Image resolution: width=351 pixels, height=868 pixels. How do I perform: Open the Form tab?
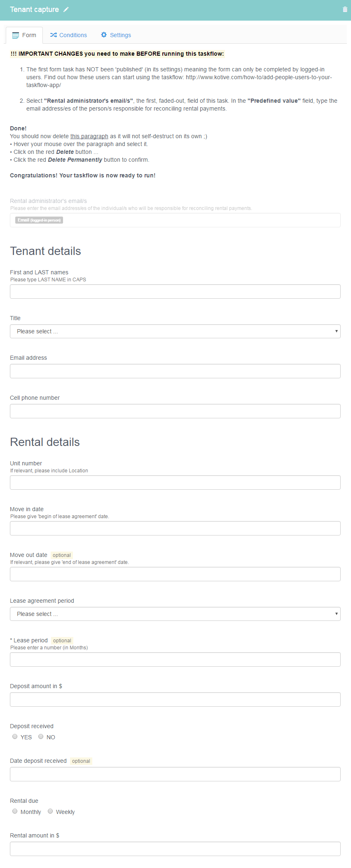point(24,35)
